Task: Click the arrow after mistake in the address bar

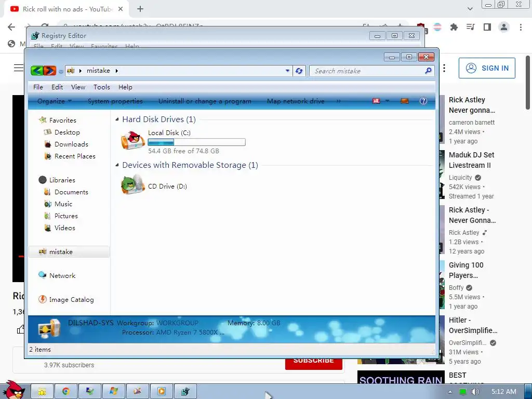Action: [x=117, y=71]
